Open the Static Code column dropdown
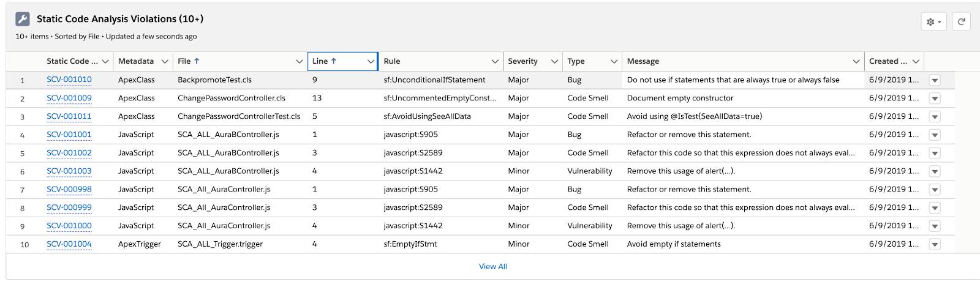Screen dimensions: 980x287 (x=105, y=61)
